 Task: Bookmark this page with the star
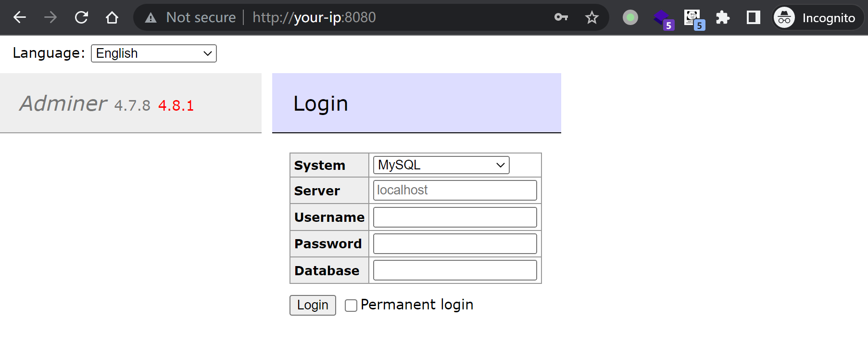click(x=591, y=18)
